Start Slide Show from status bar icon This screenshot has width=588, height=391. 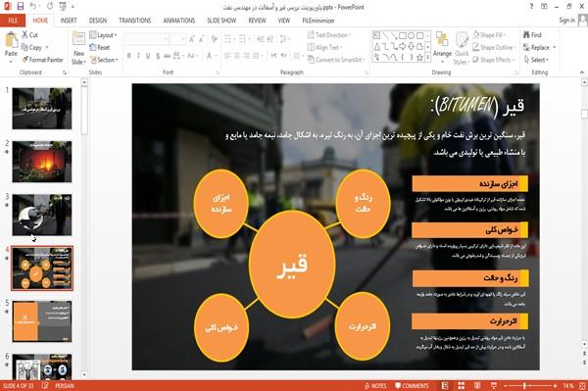point(494,386)
